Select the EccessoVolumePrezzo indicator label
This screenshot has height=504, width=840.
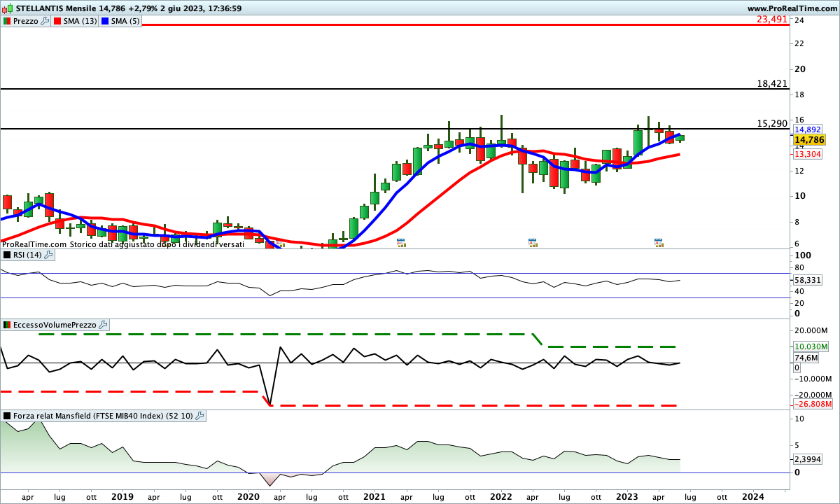pos(55,325)
